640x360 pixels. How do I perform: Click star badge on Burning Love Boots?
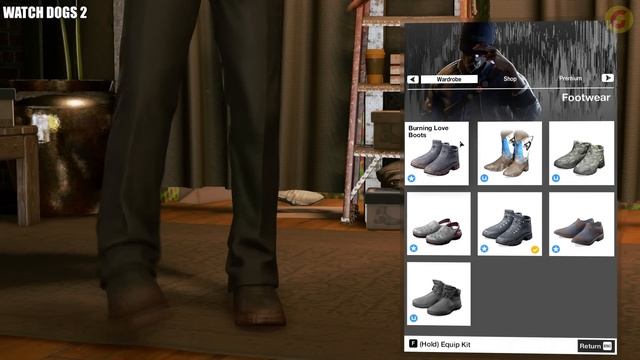[x=411, y=178]
